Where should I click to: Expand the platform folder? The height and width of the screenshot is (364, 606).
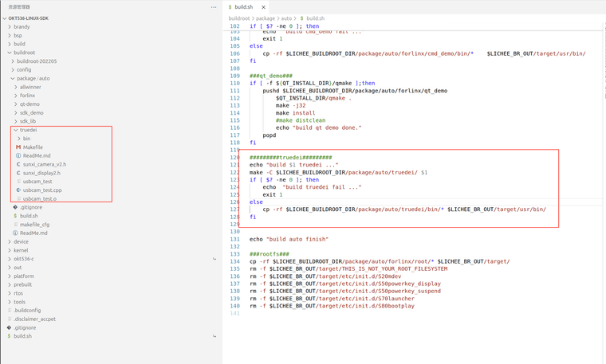(x=21, y=276)
